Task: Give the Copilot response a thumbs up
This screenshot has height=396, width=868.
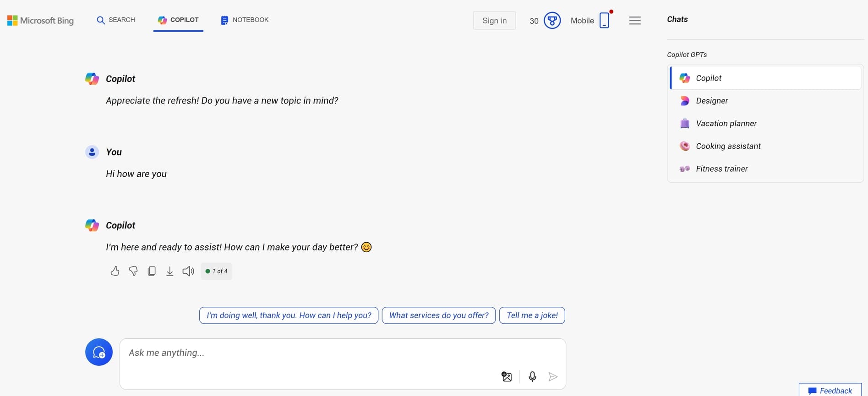Action: click(115, 271)
